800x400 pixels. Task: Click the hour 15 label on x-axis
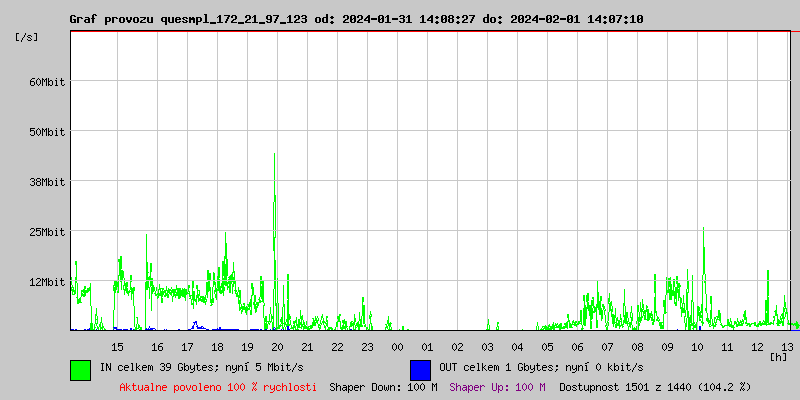point(117,347)
